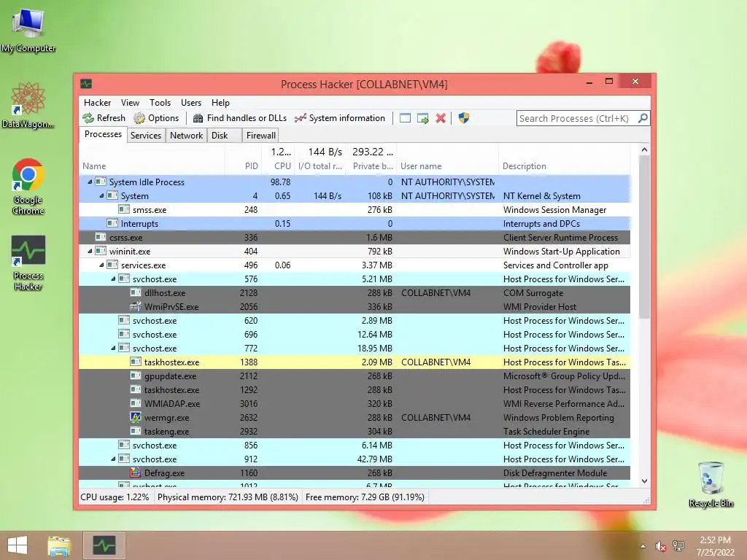The height and width of the screenshot is (560, 747).
Task: Show hidden tray icons arrow
Action: tap(643, 546)
